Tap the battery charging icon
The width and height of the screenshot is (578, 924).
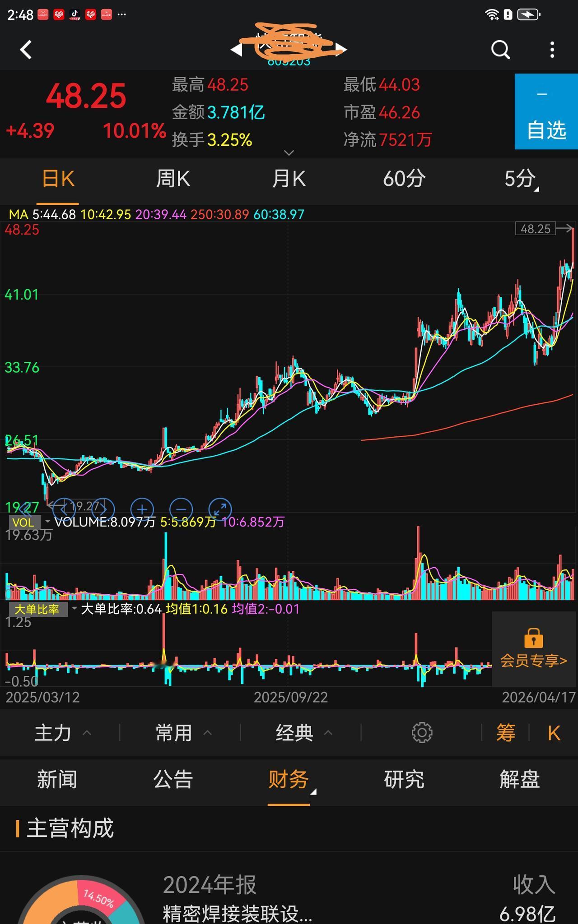529,14
